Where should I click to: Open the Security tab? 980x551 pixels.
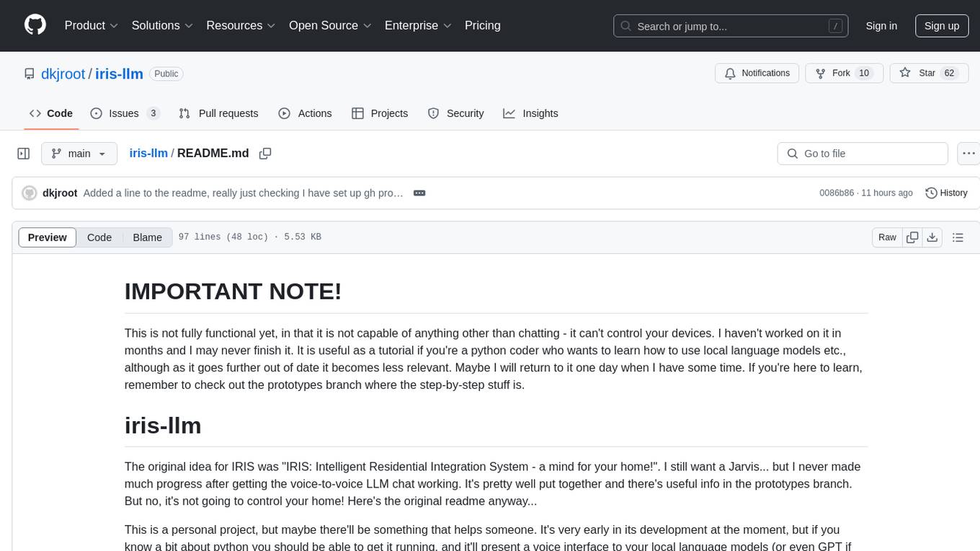coord(455,113)
